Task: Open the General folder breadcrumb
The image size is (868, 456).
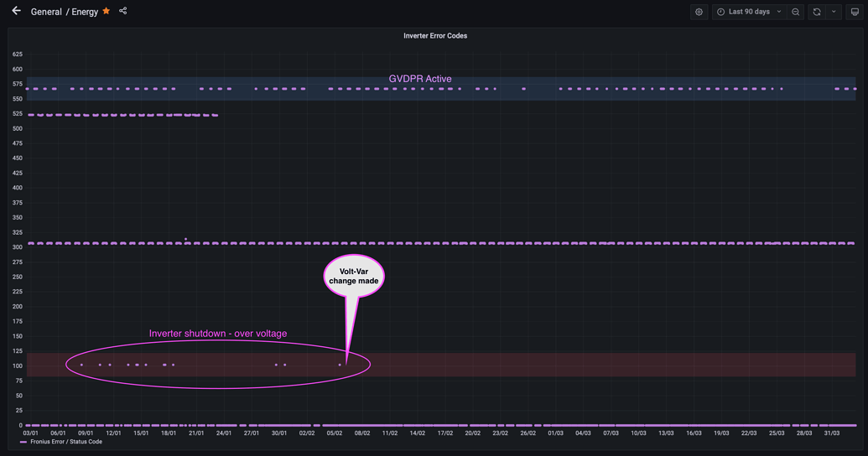Action: 46,12
